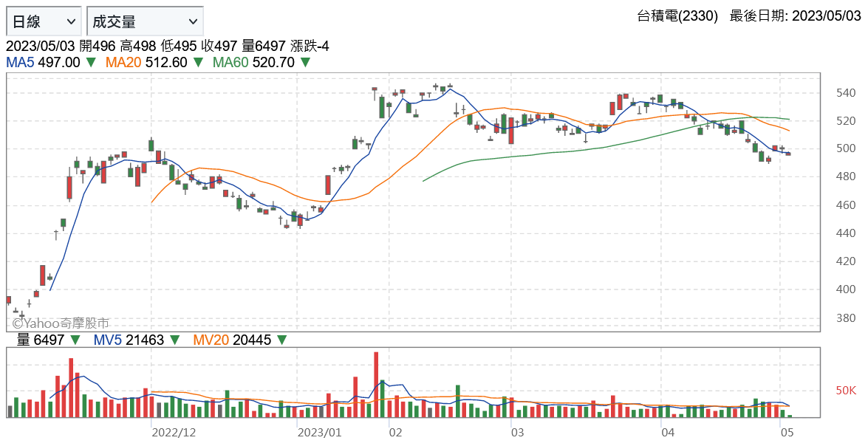
Task: Open the 成交量 indicator dropdown
Action: (145, 21)
